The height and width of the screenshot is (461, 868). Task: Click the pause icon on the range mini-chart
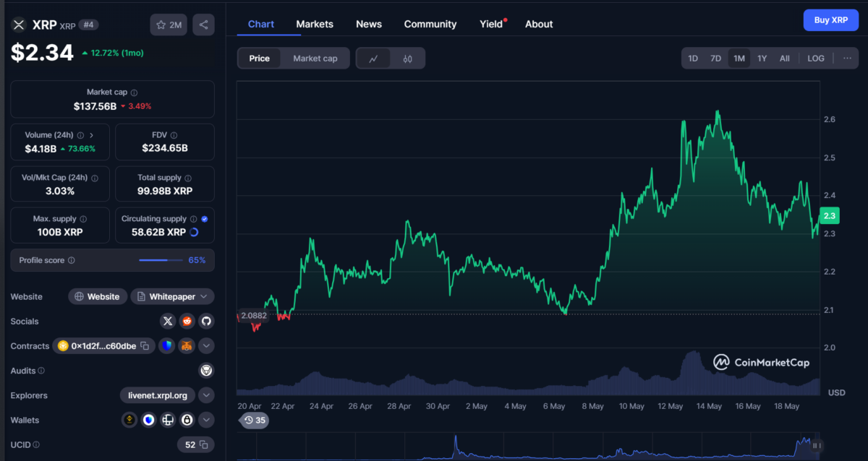pos(818,446)
